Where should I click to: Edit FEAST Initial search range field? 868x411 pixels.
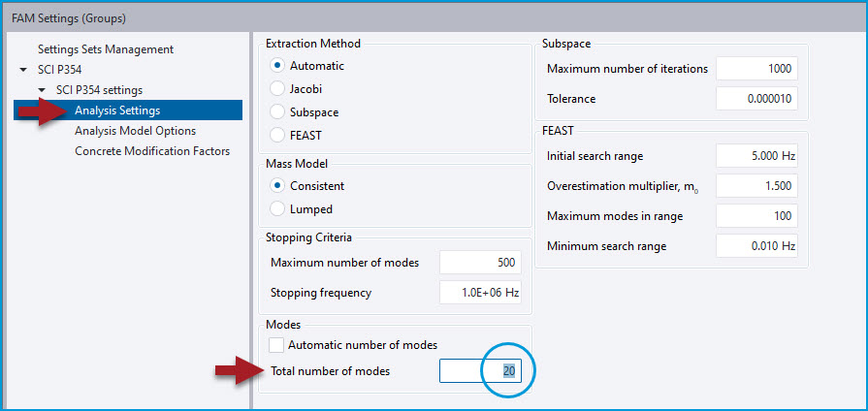(755, 156)
